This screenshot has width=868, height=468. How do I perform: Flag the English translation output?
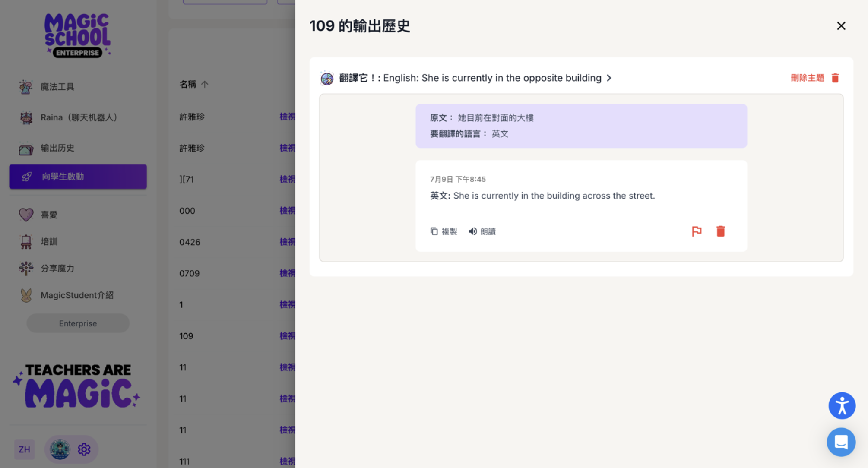pyautogui.click(x=696, y=231)
